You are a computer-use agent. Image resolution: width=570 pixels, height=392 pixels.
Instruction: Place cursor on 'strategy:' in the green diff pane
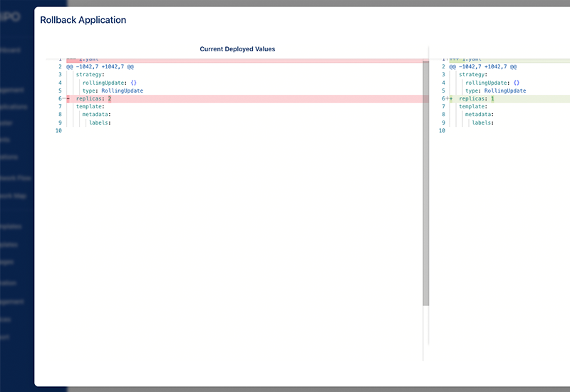pos(472,75)
